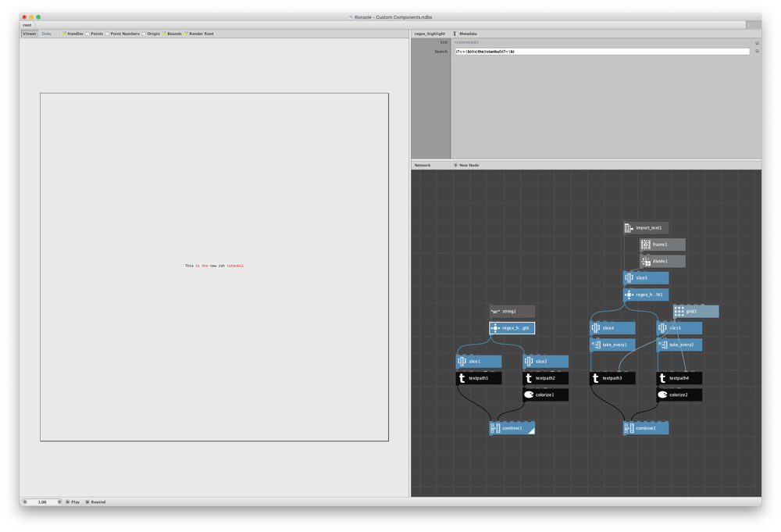Select the highlighted regex_h...ght node icon

tap(495, 328)
